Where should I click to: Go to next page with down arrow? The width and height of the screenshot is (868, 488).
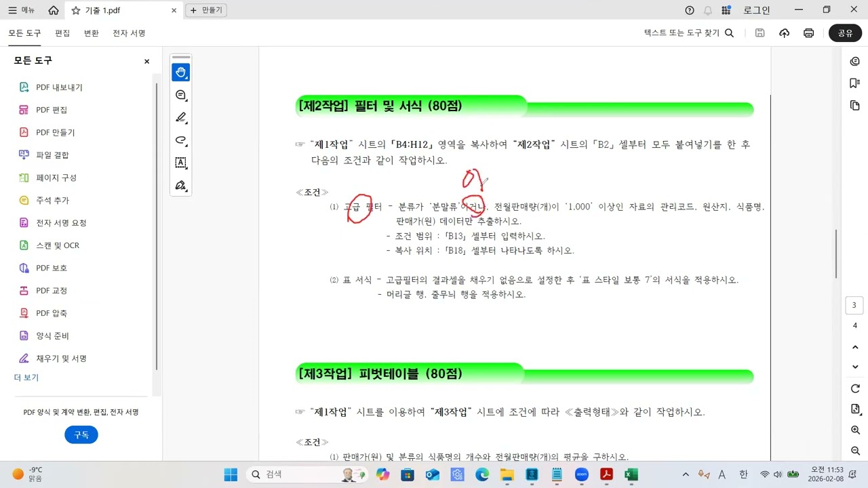[854, 367]
